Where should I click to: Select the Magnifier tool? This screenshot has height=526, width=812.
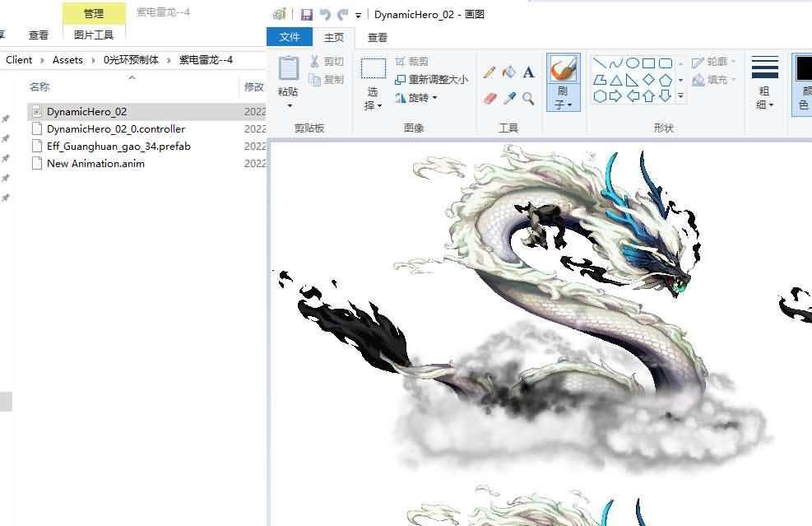528,98
